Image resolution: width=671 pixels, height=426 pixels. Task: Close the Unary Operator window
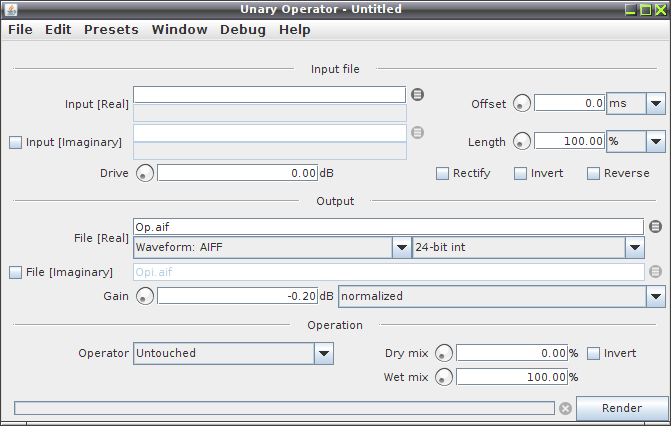point(661,9)
